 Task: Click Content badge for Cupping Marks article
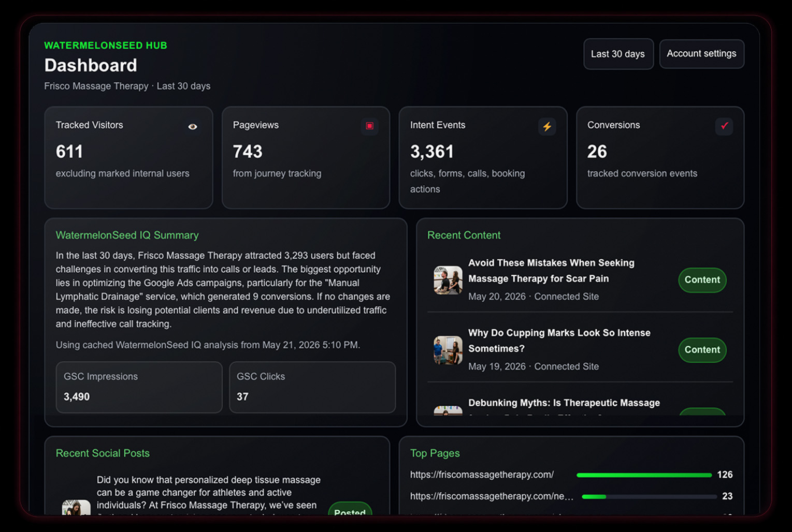point(702,350)
